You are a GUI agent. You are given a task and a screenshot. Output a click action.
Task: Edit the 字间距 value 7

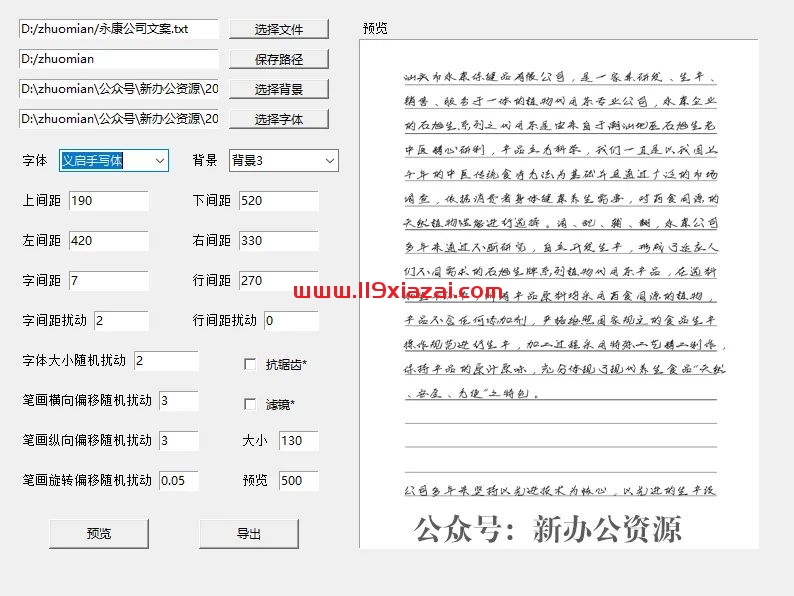[109, 281]
